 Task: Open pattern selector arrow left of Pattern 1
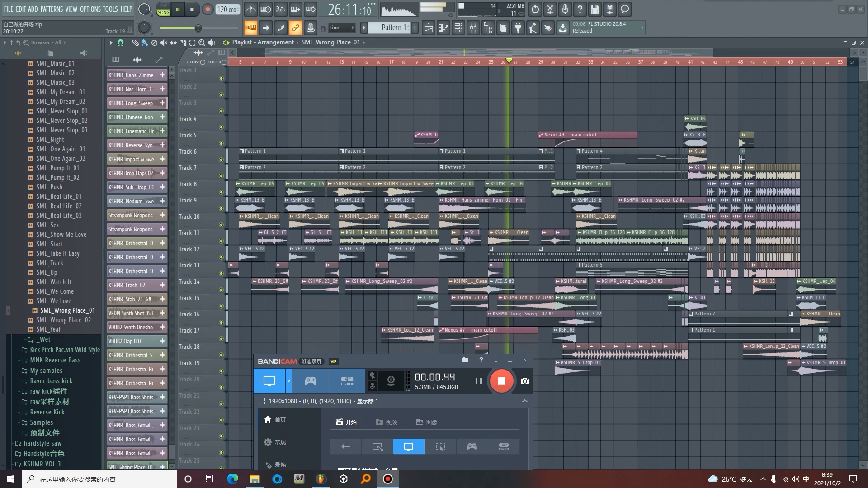click(x=363, y=28)
